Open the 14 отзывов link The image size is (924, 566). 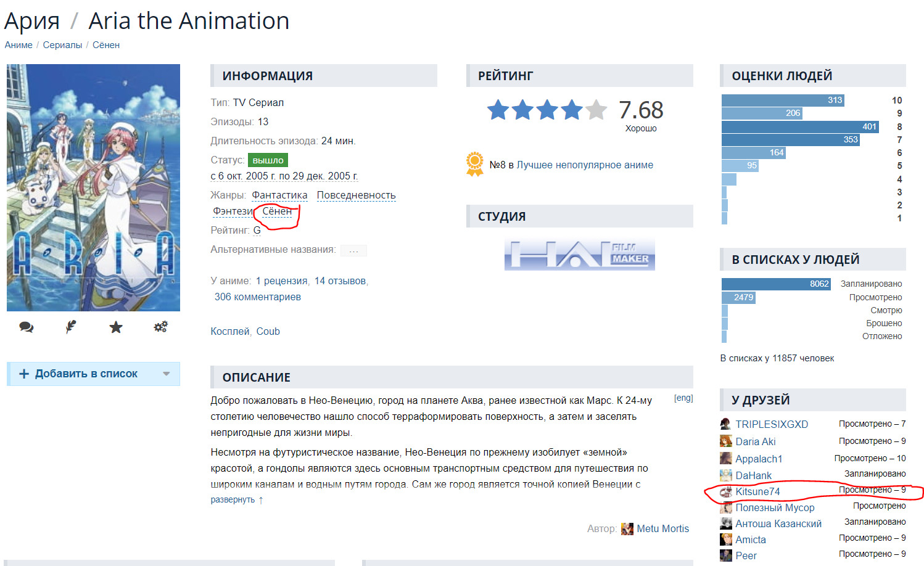coord(340,281)
